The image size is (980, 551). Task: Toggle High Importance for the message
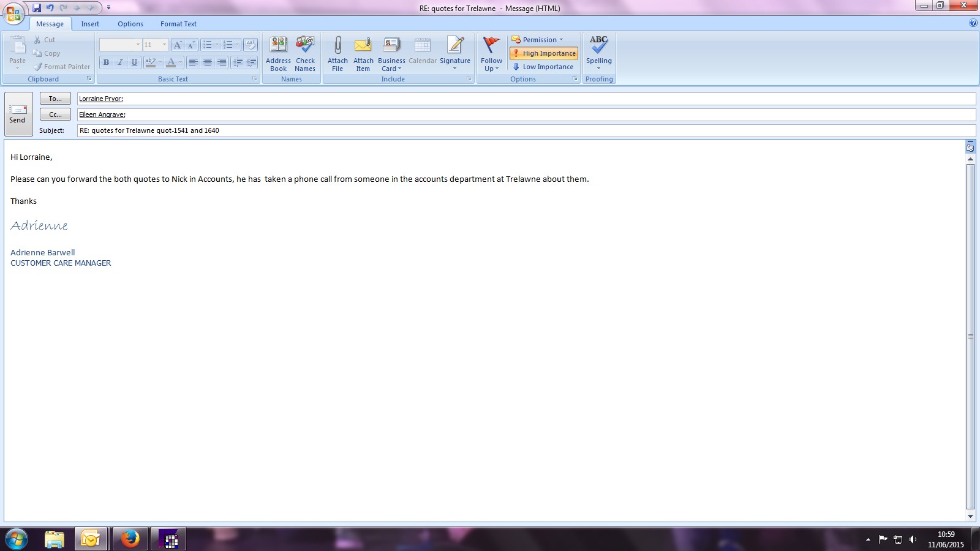pyautogui.click(x=544, y=53)
